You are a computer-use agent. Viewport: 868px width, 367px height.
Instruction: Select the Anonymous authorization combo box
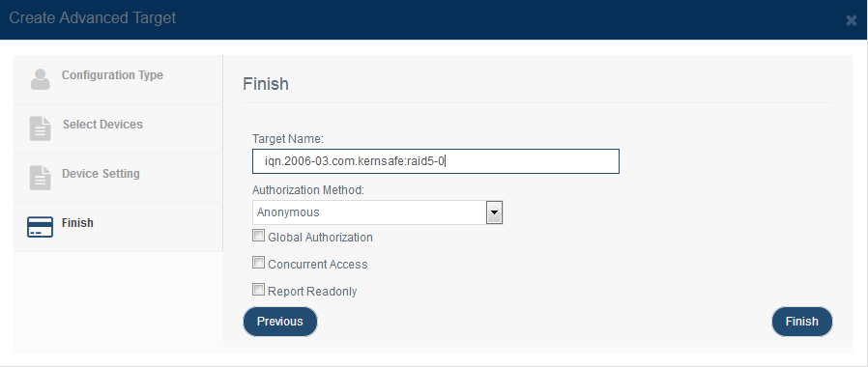click(x=377, y=212)
